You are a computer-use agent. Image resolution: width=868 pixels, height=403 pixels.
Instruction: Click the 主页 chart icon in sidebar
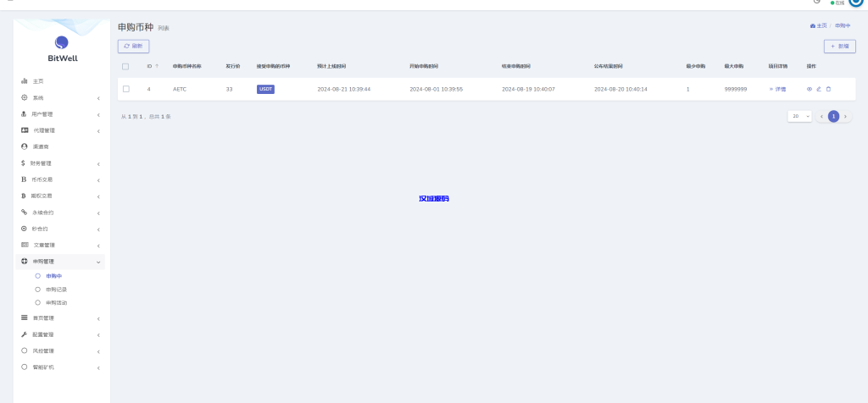25,81
